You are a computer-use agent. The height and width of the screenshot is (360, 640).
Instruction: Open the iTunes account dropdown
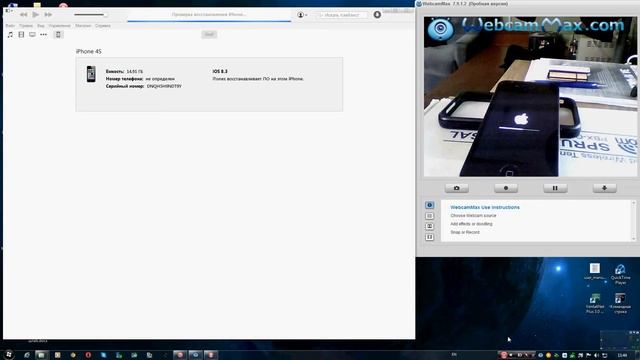pos(302,15)
